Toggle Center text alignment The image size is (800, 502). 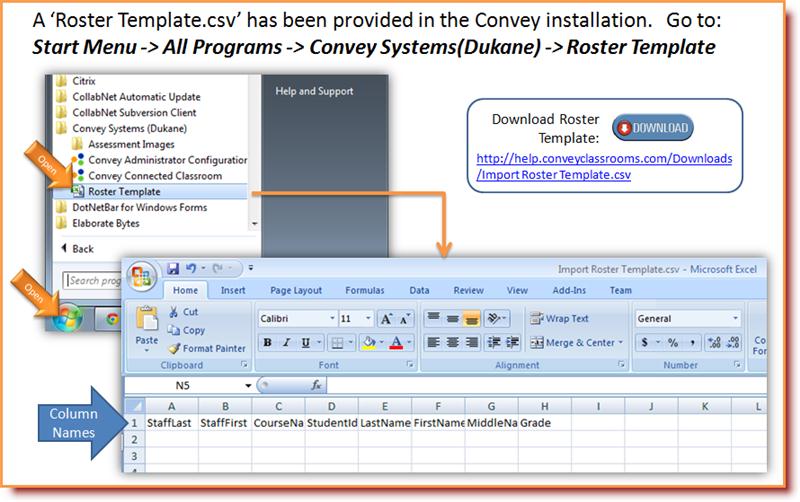(453, 342)
